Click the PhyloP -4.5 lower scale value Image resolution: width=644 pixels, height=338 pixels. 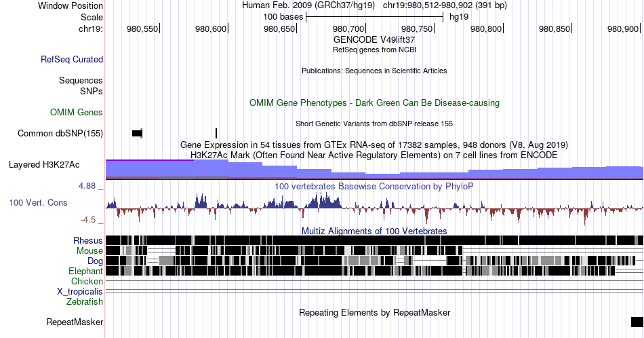(x=88, y=220)
